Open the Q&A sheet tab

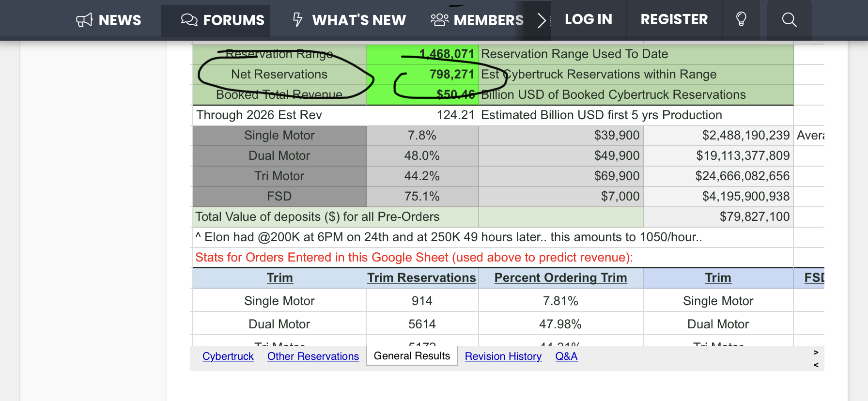click(x=566, y=356)
